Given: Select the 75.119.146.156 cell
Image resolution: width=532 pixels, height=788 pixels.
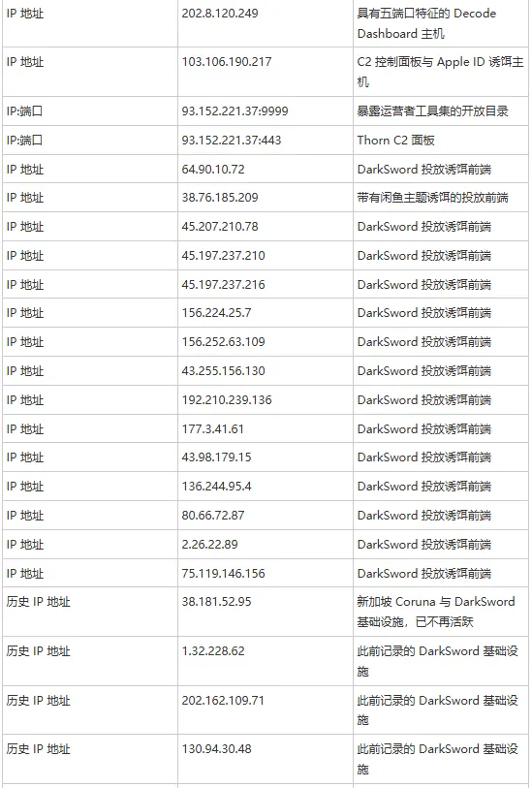Looking at the screenshot, I should click(x=224, y=574).
